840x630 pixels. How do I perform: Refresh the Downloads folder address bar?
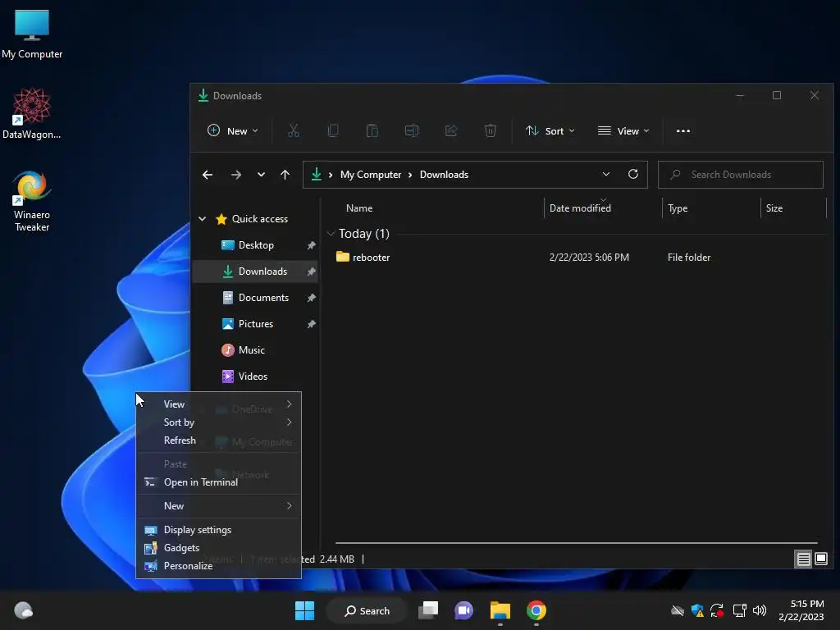coord(633,174)
